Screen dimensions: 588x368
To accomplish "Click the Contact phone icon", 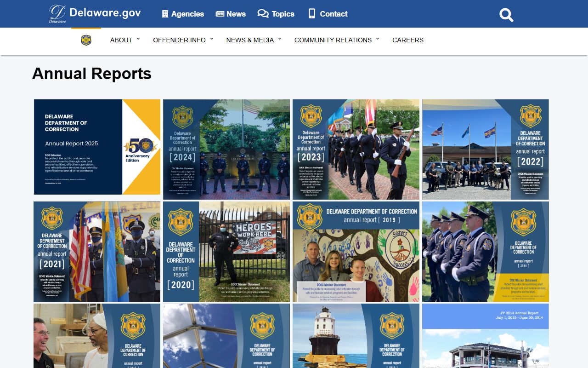I will pyautogui.click(x=312, y=14).
